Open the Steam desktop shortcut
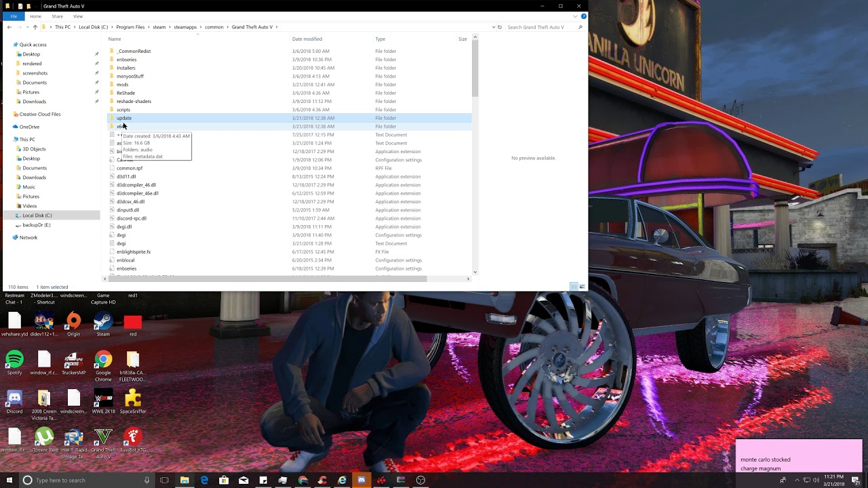868x488 pixels. [103, 323]
